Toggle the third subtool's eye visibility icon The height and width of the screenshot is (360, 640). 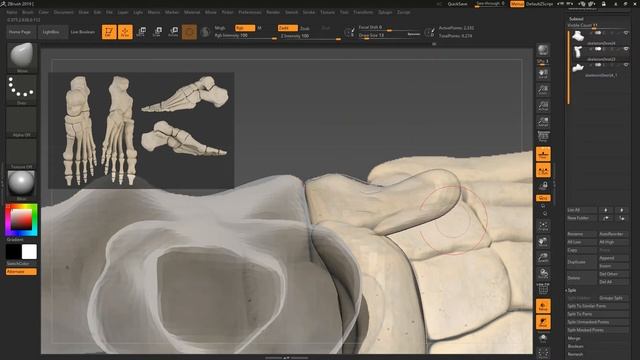tap(626, 65)
